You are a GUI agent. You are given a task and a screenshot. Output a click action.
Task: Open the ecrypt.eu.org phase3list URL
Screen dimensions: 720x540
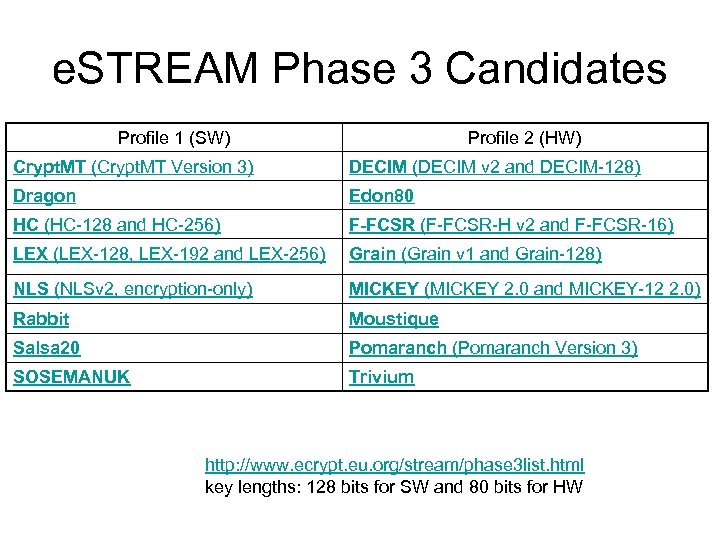(x=394, y=465)
